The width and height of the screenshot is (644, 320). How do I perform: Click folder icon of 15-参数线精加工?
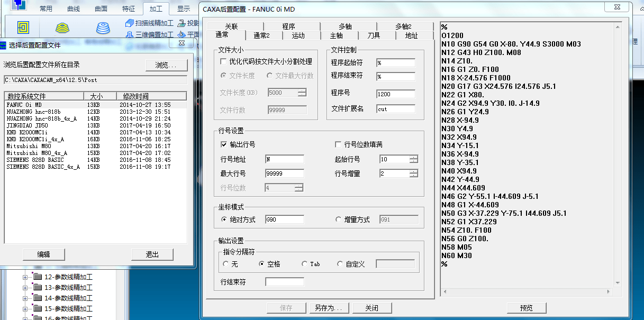click(37, 308)
